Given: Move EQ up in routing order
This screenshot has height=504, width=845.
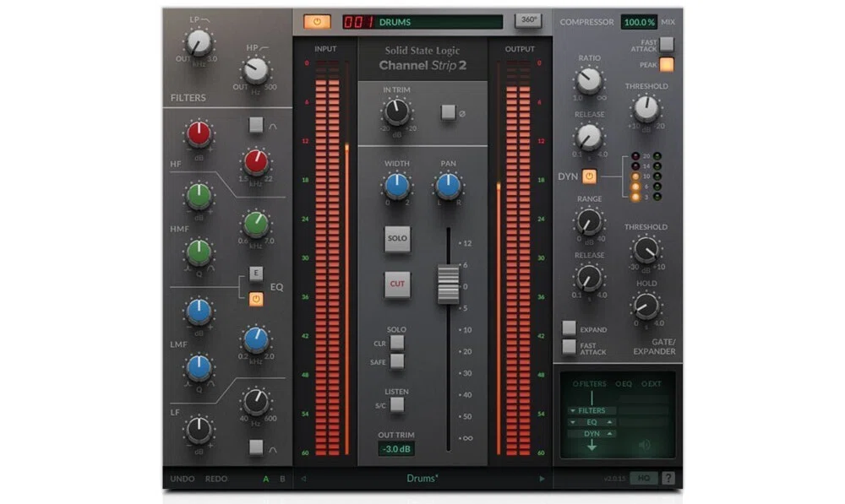Looking at the screenshot, I should click(609, 422).
